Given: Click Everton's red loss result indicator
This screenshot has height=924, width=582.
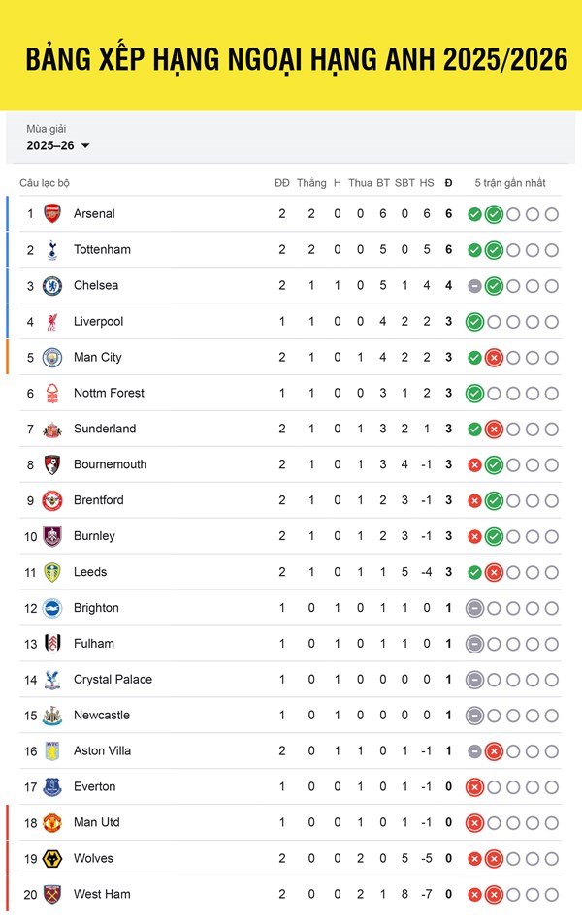Looking at the screenshot, I should point(474,787).
